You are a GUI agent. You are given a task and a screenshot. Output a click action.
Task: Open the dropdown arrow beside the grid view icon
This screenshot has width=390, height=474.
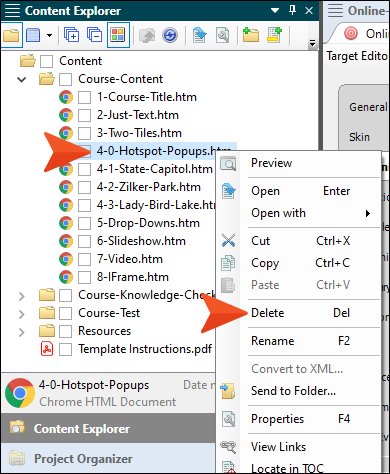point(49,35)
